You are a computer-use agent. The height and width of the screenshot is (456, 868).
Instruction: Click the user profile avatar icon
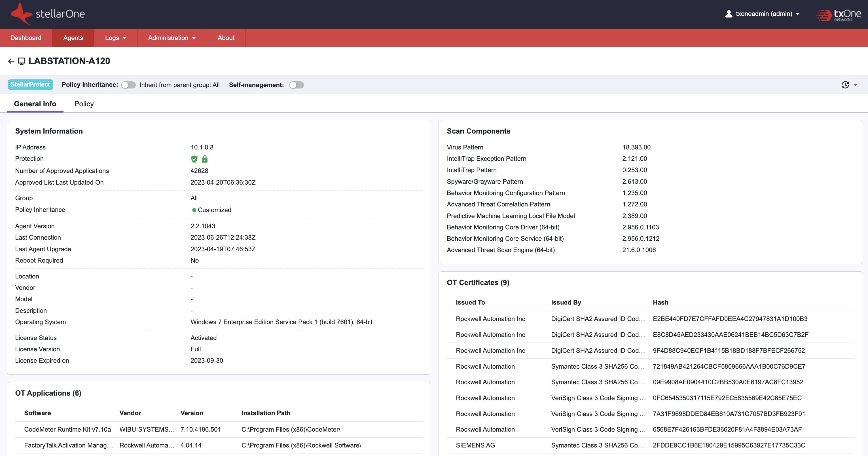tap(729, 14)
